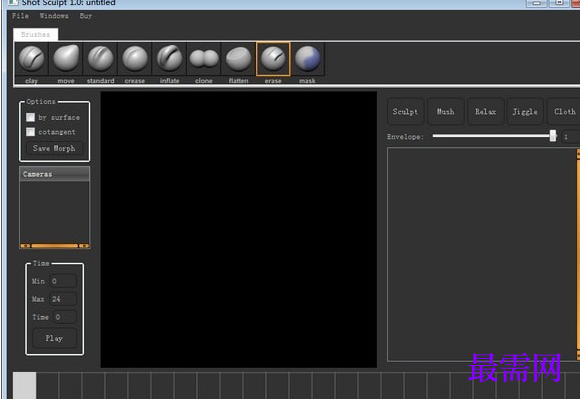Screen dimensions: 580x399
Task: Click the Envelope slider handle
Action: click(x=553, y=136)
